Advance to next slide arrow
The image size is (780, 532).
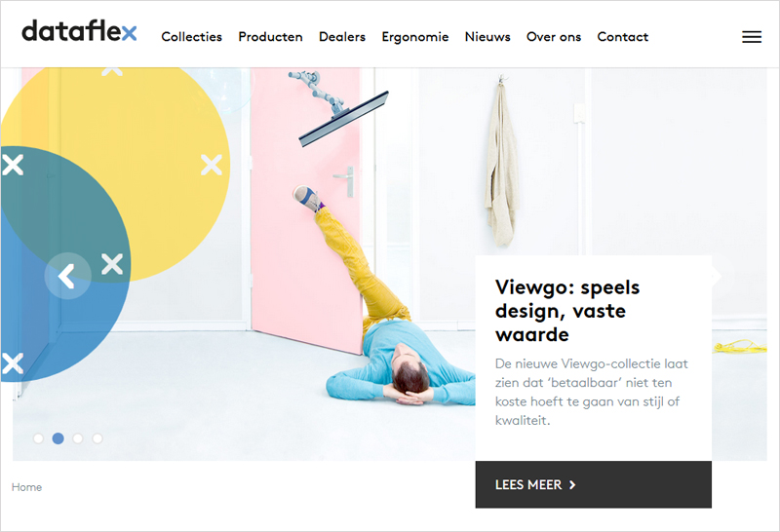point(717,276)
